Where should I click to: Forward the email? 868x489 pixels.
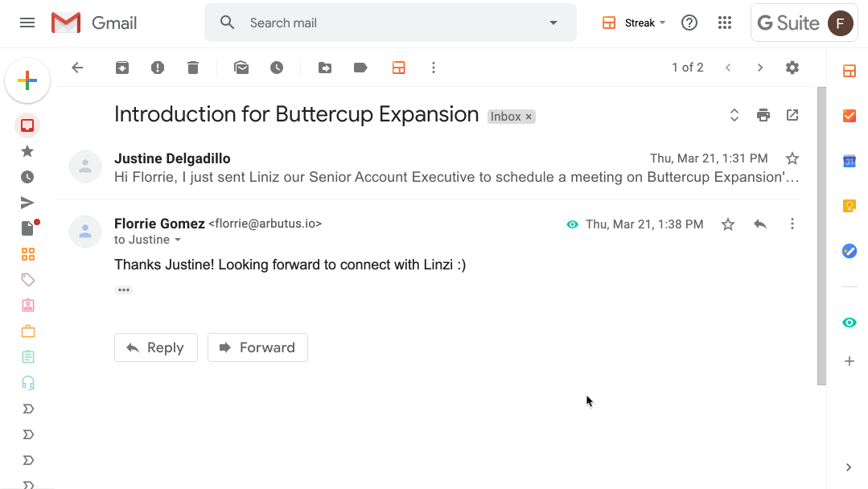(257, 347)
